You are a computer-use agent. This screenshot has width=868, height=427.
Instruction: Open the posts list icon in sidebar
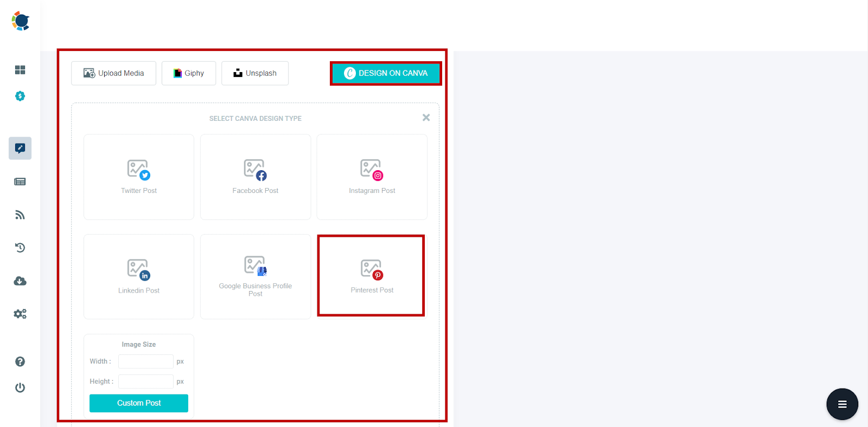(20, 182)
